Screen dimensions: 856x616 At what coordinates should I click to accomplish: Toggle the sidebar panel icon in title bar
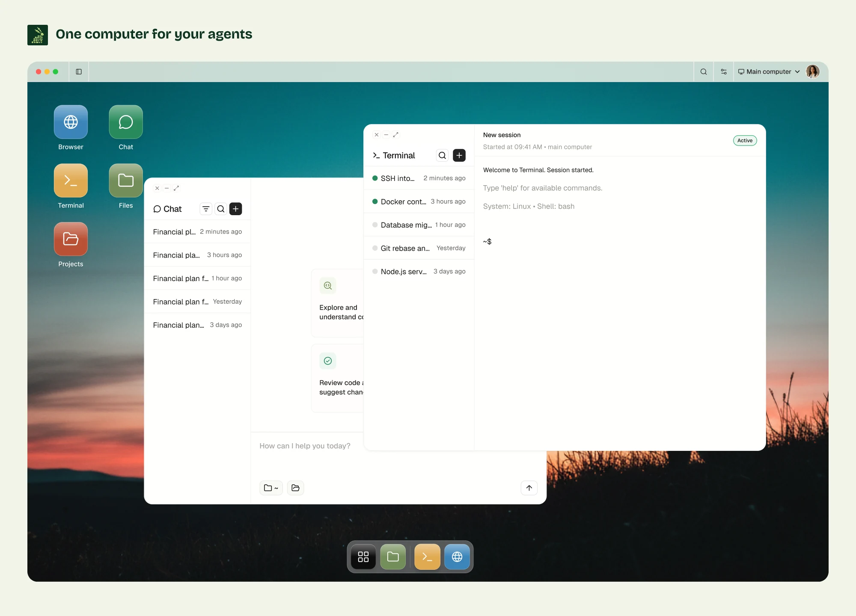[79, 72]
